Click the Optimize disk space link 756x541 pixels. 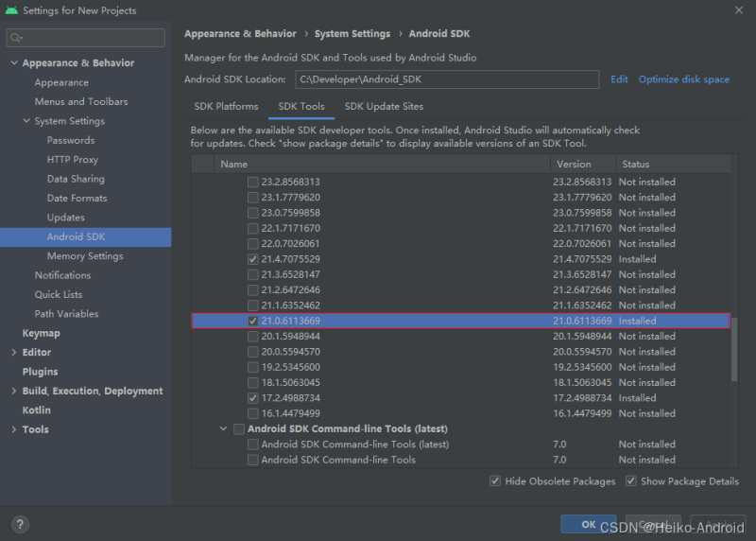(x=683, y=79)
